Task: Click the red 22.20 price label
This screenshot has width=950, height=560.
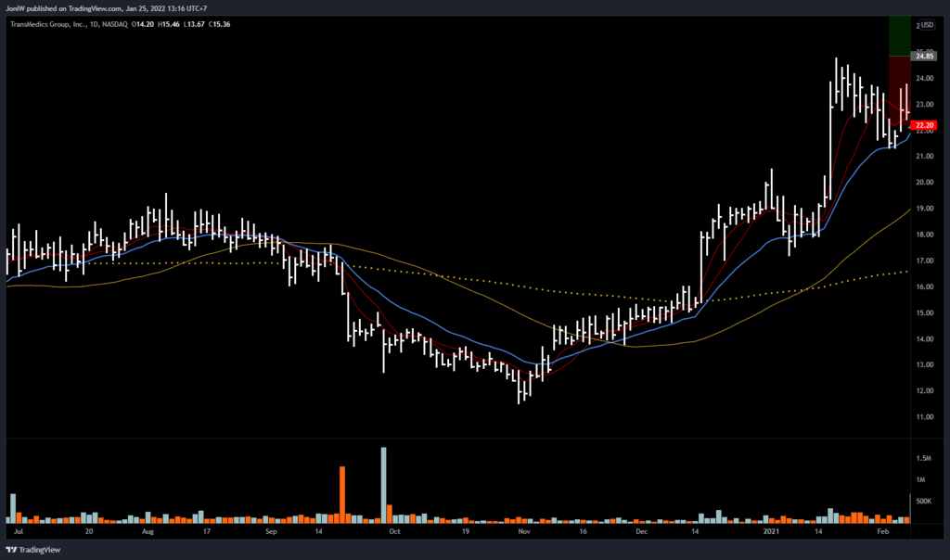Action: 923,124
